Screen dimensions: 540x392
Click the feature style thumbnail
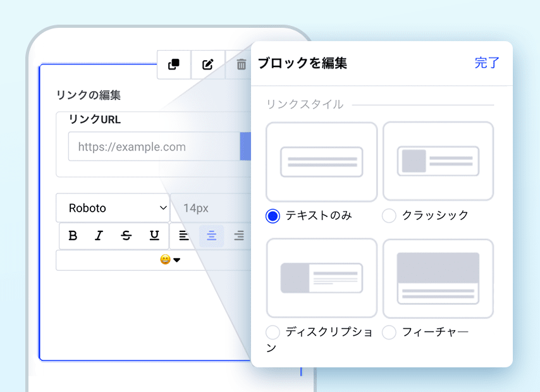coord(438,279)
